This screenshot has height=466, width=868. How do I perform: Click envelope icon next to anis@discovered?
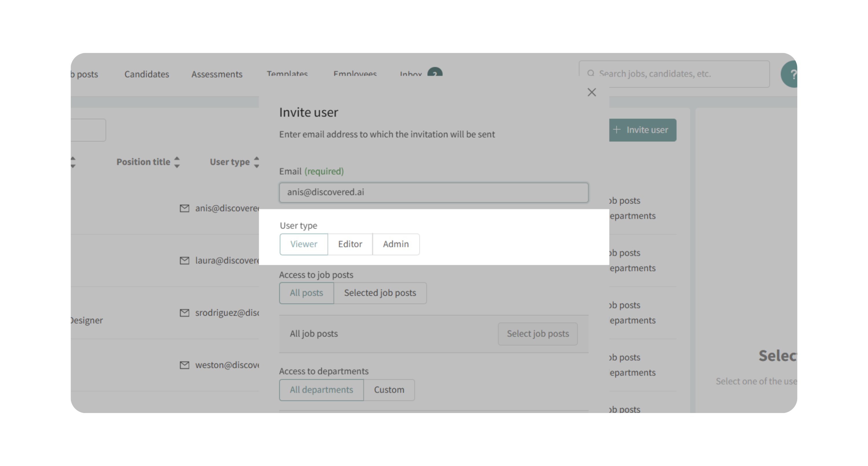pyautogui.click(x=184, y=209)
